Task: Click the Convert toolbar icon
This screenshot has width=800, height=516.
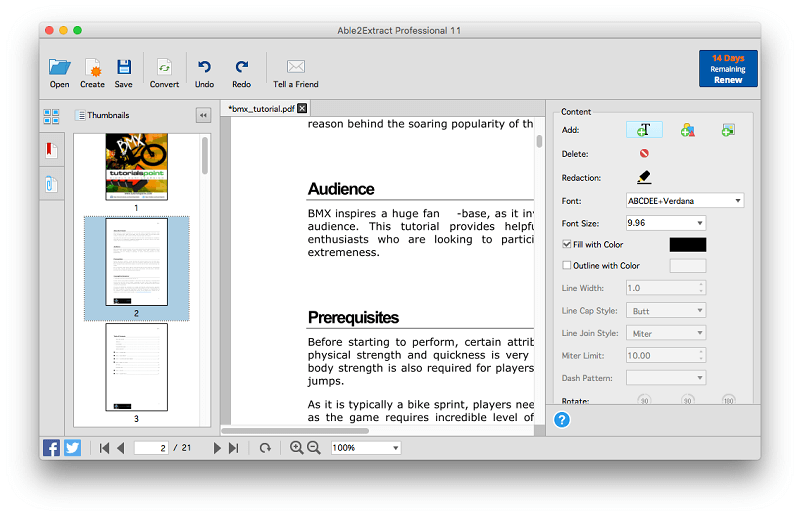Action: [x=164, y=67]
